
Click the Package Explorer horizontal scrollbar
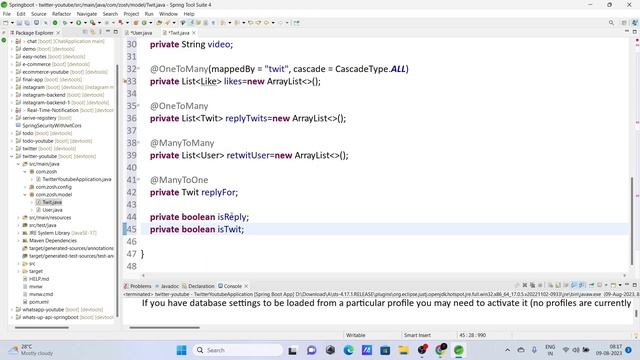point(42,327)
